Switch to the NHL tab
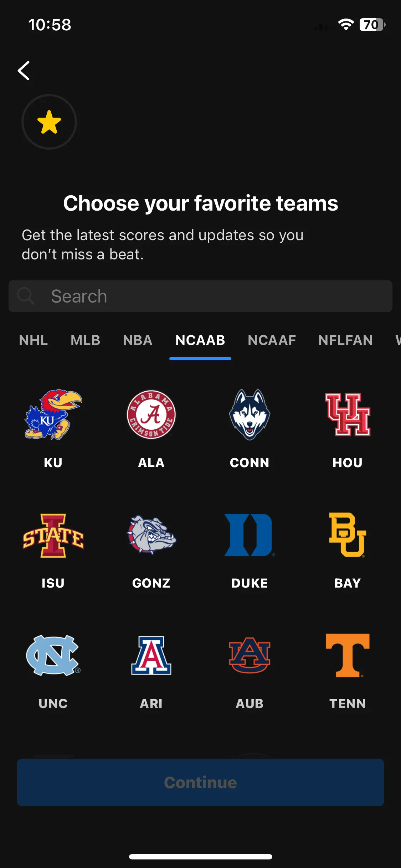This screenshot has height=868, width=401. pos(34,340)
